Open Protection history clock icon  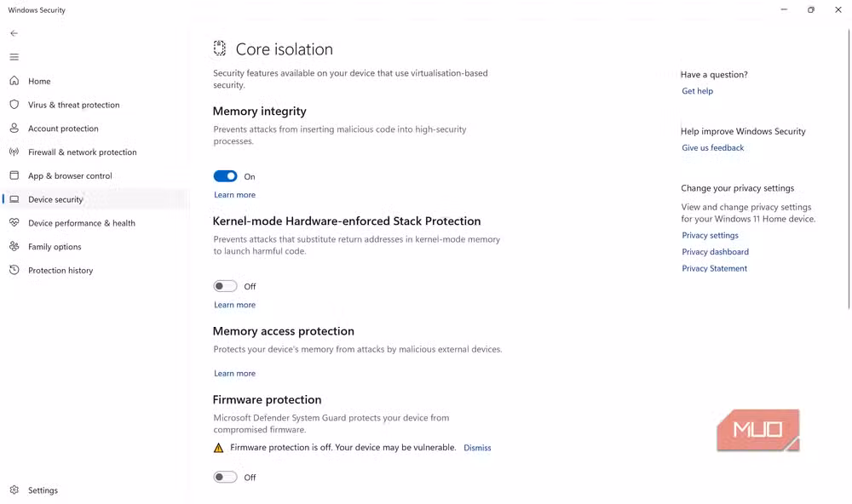[14, 270]
